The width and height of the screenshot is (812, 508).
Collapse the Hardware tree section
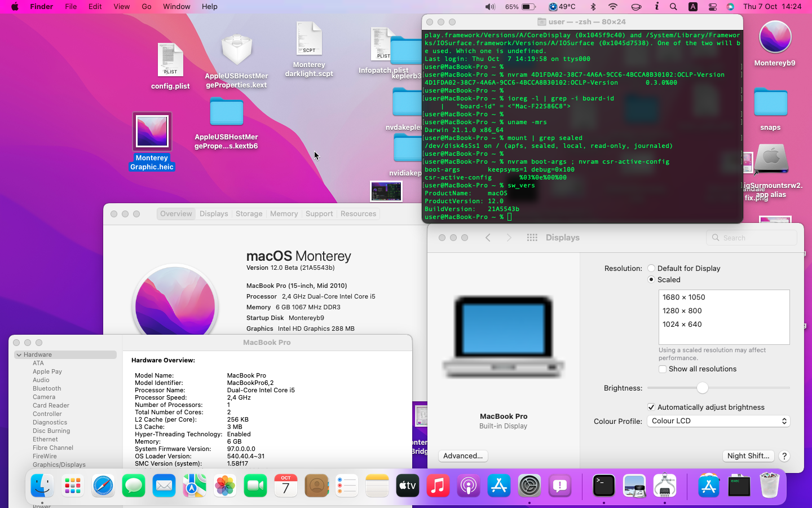19,355
